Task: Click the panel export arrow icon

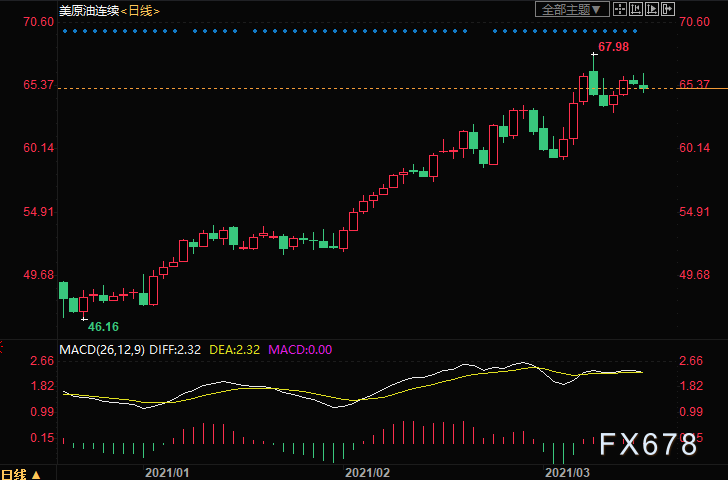Action: click(668, 9)
